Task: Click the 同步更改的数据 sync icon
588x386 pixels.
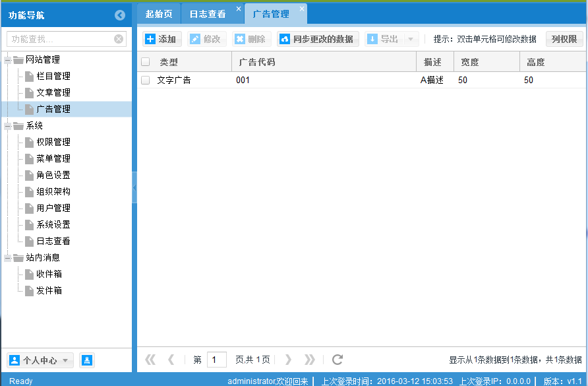Action: coord(283,38)
